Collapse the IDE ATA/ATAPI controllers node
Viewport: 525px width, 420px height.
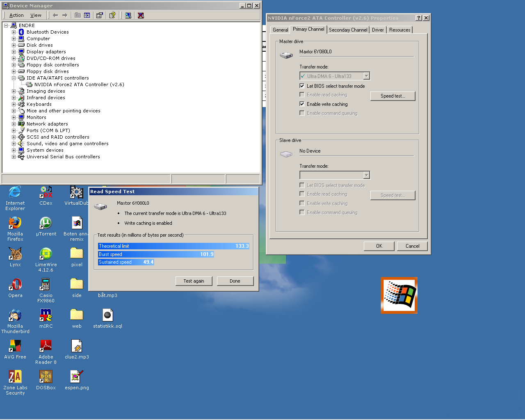(14, 78)
